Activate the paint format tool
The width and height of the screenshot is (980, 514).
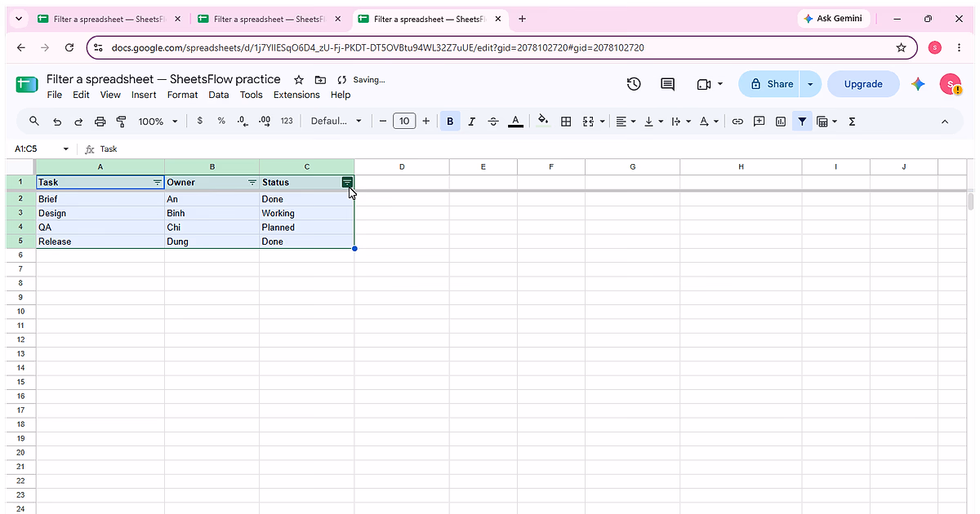point(122,121)
